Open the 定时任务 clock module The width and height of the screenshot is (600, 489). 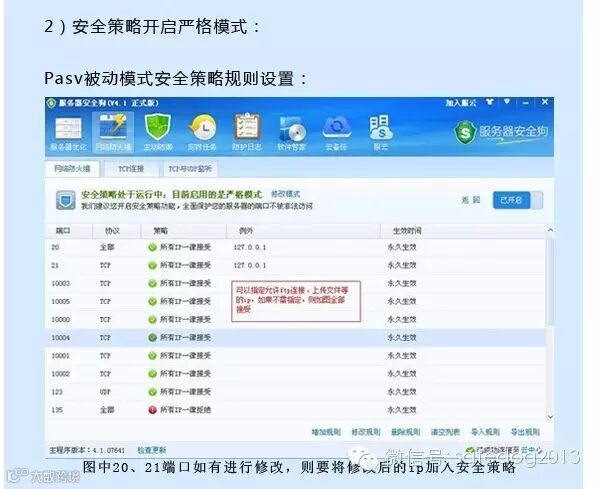click(202, 134)
